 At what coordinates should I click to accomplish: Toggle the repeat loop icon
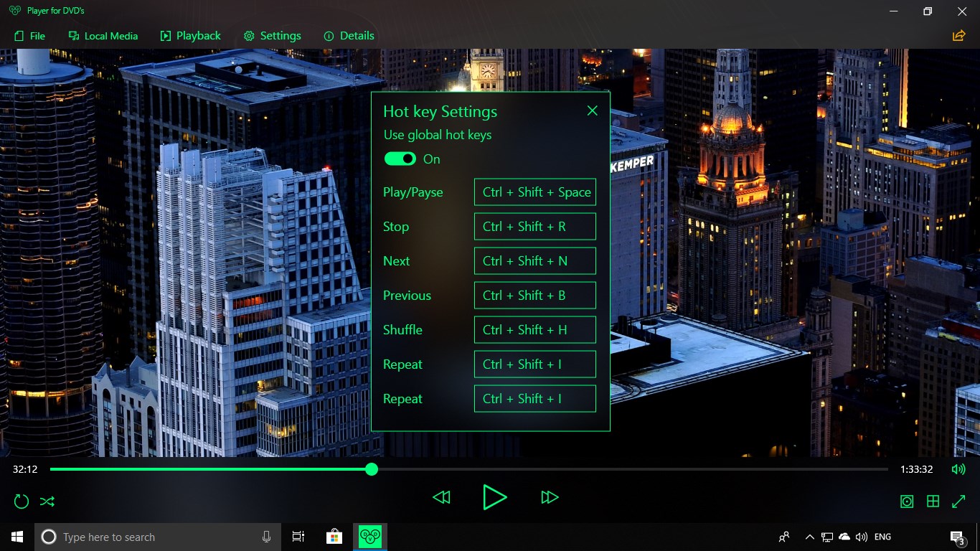(21, 501)
